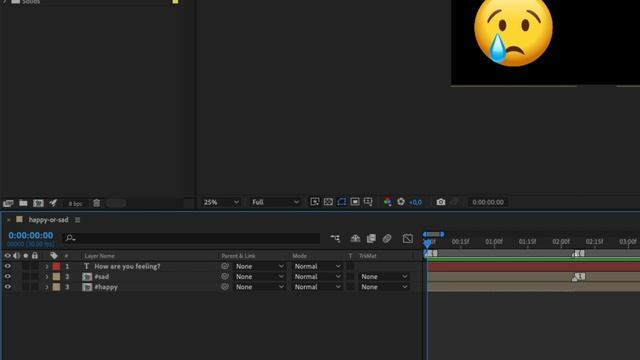Click the TrkMat column header
The width and height of the screenshot is (640, 360).
coord(367,256)
